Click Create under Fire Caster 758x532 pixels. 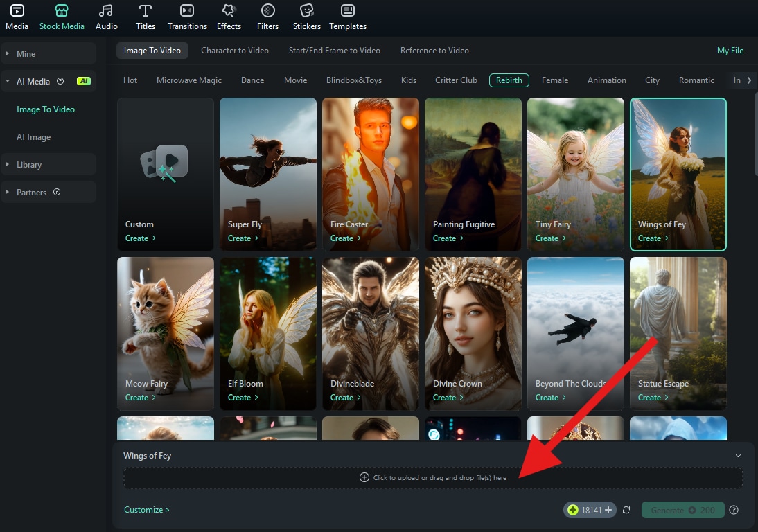pyautogui.click(x=345, y=238)
